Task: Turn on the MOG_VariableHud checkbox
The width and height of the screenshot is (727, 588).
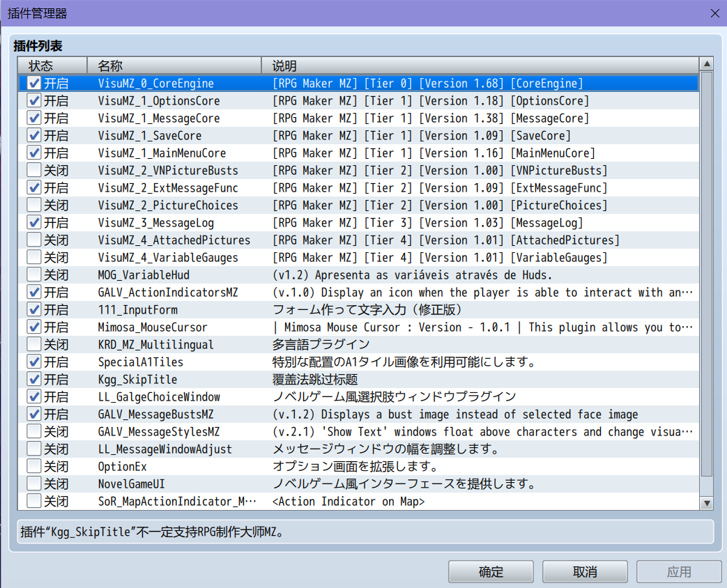Action: point(34,274)
